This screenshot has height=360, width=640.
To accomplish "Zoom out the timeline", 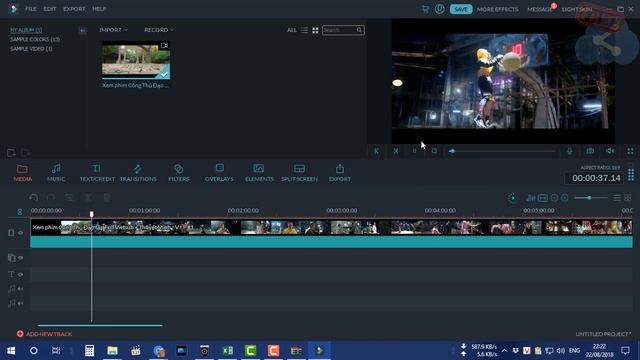I will (x=554, y=198).
